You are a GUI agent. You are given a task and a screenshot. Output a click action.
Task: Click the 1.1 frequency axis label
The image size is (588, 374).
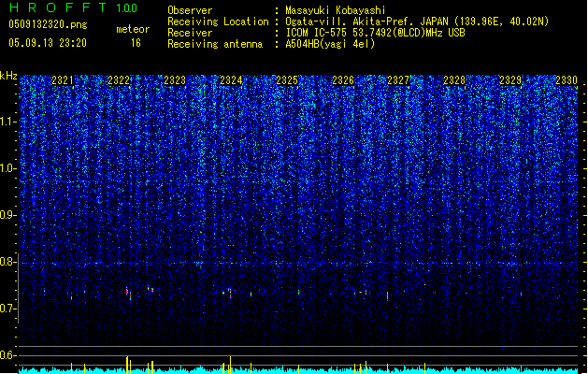coord(8,122)
